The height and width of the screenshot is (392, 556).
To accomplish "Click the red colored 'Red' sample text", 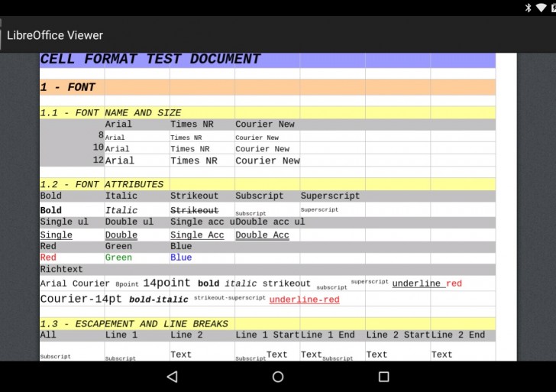I will [48, 258].
